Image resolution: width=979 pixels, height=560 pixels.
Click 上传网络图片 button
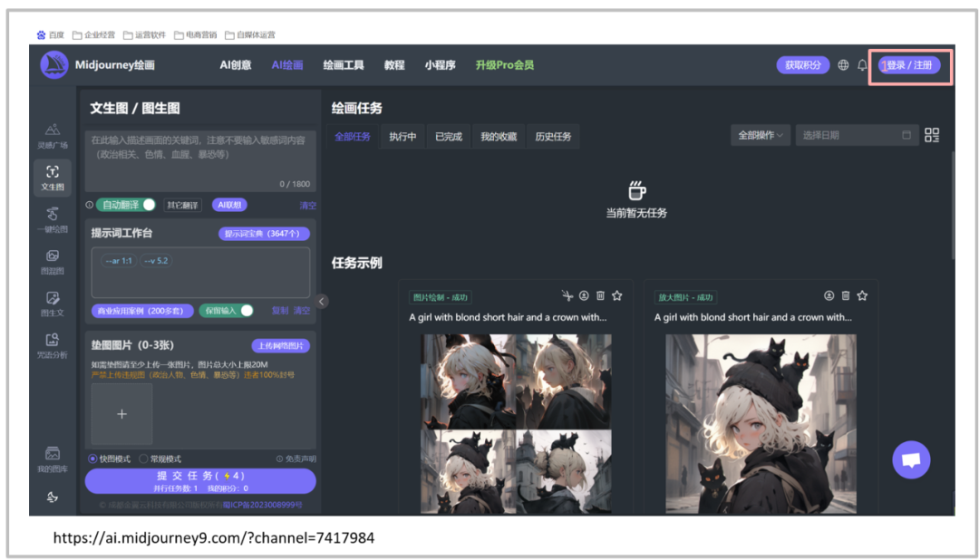280,345
